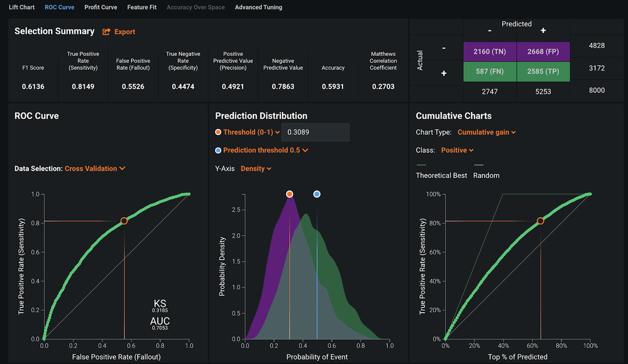This screenshot has width=628, height=364.
Task: Click the 2585 (TP) confusion matrix cell
Action: (544, 71)
